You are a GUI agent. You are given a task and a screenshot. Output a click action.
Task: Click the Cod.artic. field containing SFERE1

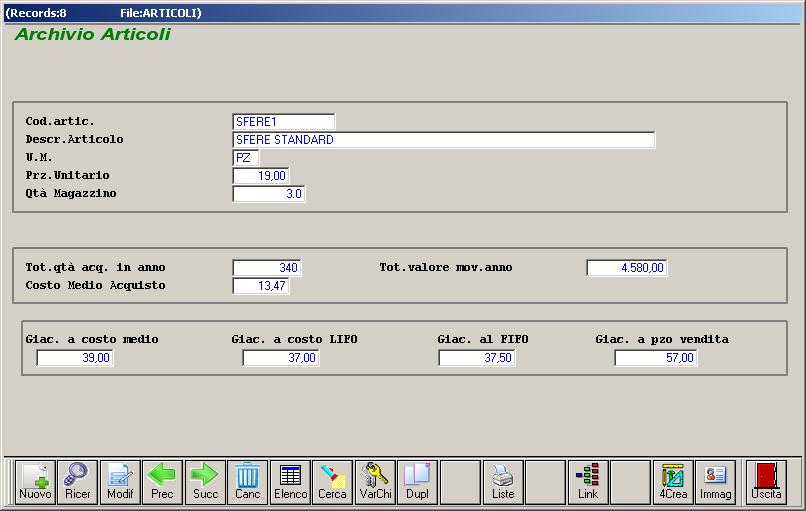tap(284, 122)
